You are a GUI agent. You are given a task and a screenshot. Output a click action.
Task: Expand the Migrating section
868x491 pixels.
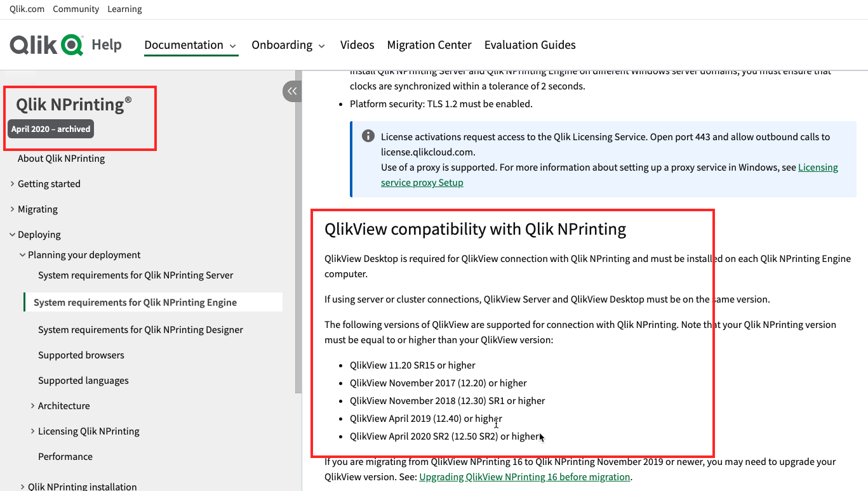(x=12, y=209)
